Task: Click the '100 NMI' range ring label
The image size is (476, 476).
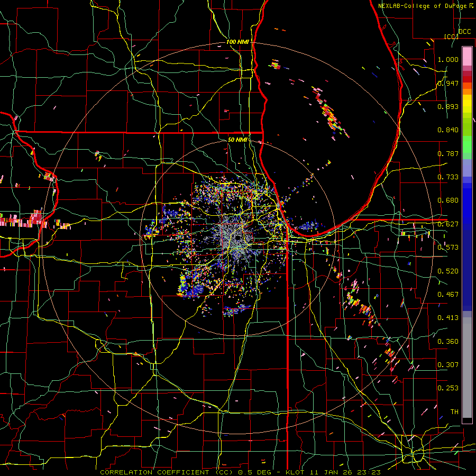Action: pyautogui.click(x=237, y=42)
